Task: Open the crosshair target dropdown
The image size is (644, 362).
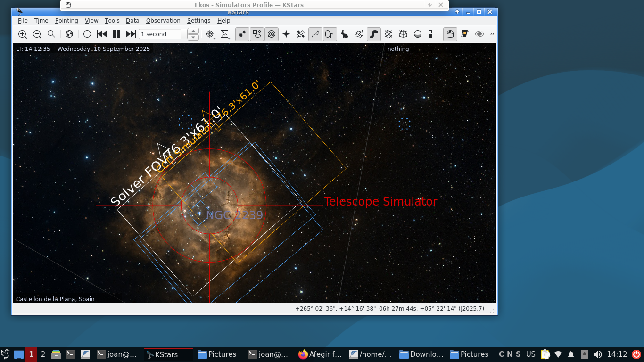Action: click(210, 34)
